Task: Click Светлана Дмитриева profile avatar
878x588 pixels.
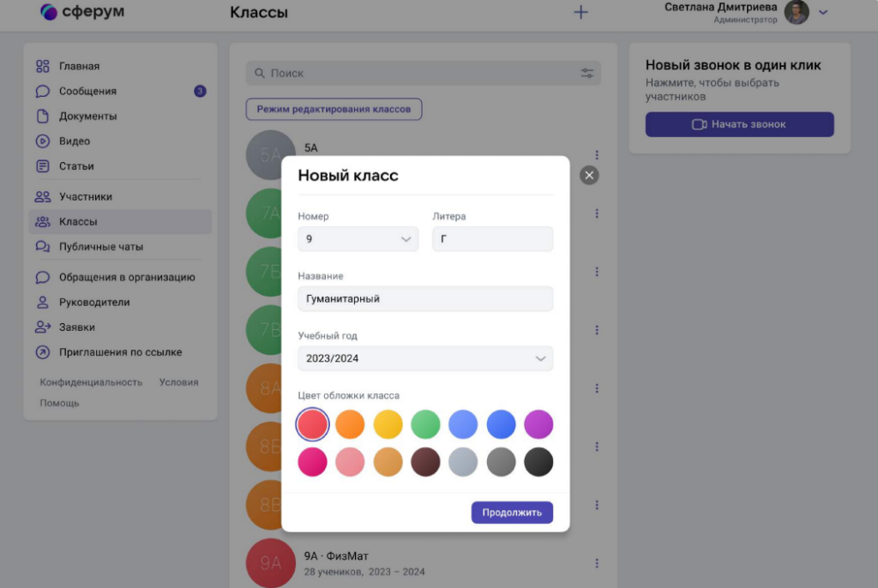Action: coord(797,12)
